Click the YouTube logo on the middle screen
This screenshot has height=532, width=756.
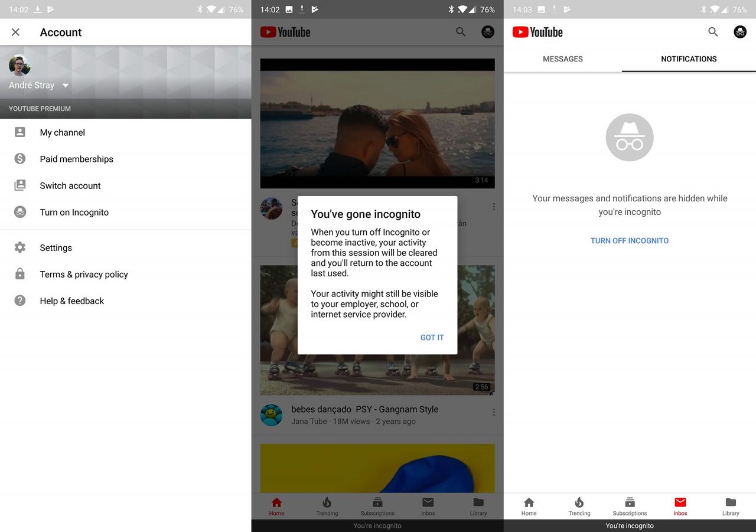point(285,32)
